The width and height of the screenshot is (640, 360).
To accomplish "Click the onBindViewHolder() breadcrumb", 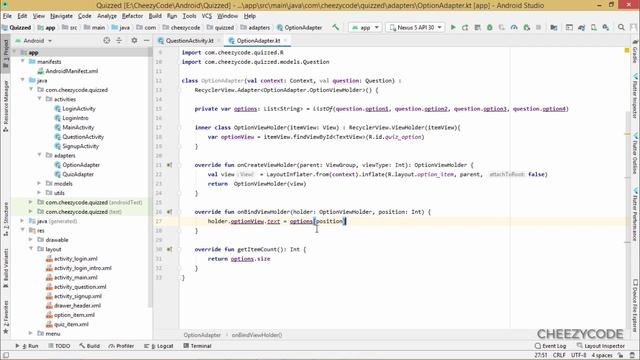I will click(257, 335).
